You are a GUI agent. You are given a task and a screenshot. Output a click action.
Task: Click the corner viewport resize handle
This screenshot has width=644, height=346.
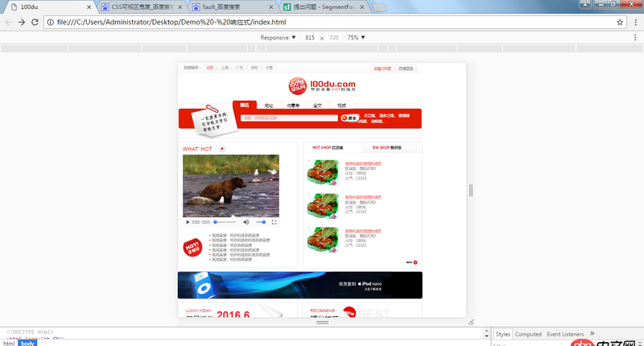point(471,322)
